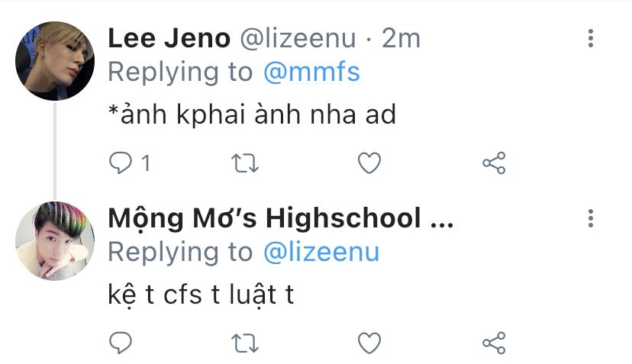Open more options for Mộng Mơ's Highschool tweet
Image resolution: width=632 pixels, height=364 pixels.
tap(591, 218)
